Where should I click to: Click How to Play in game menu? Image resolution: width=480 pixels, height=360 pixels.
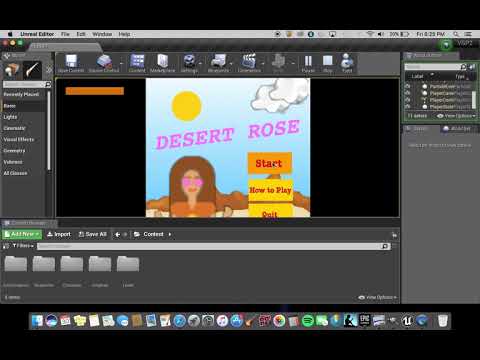(x=270, y=190)
